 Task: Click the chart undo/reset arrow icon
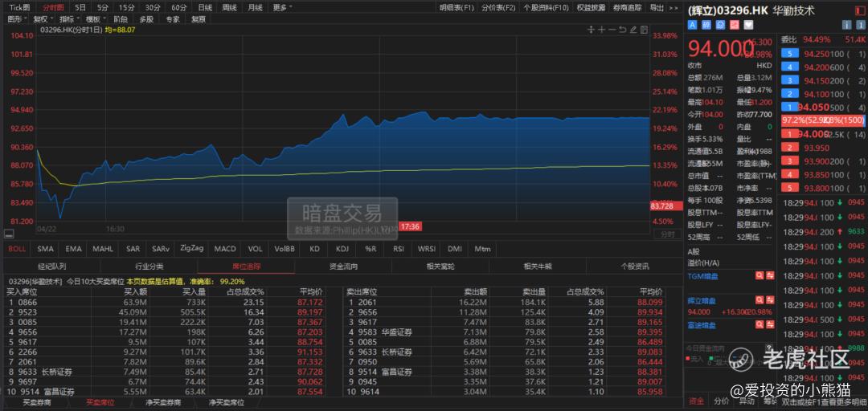click(622, 30)
